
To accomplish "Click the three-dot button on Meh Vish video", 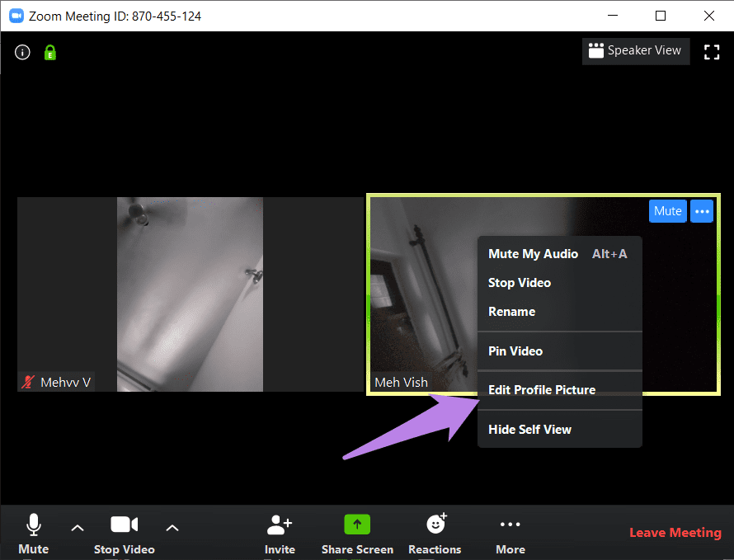I will click(x=702, y=211).
